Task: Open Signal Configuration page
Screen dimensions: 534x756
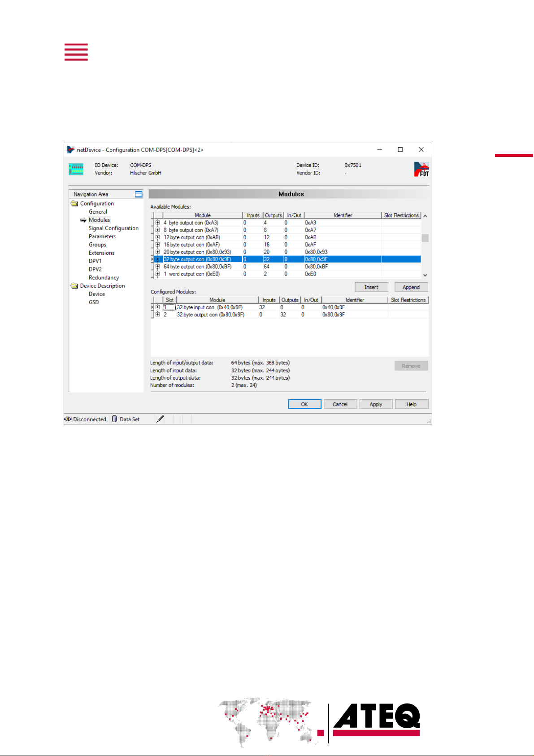Action: click(x=113, y=228)
